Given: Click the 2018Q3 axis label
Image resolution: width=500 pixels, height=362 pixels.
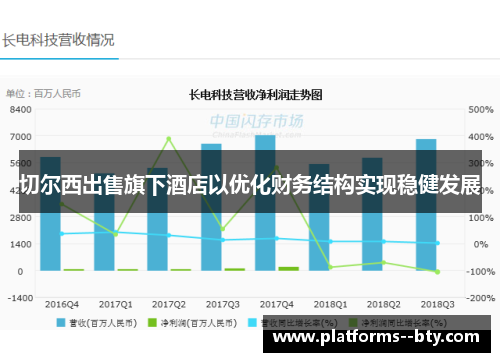Looking at the screenshot, I should tap(437, 304).
